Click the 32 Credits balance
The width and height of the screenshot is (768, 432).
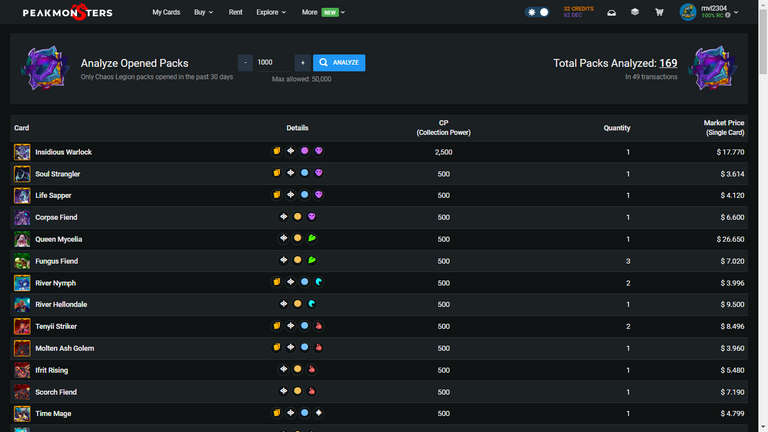click(x=578, y=9)
